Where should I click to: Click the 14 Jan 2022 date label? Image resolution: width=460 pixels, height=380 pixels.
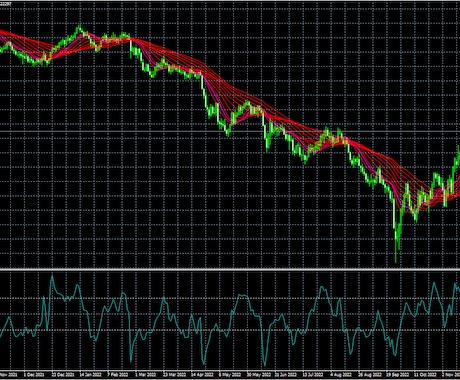pos(91,374)
